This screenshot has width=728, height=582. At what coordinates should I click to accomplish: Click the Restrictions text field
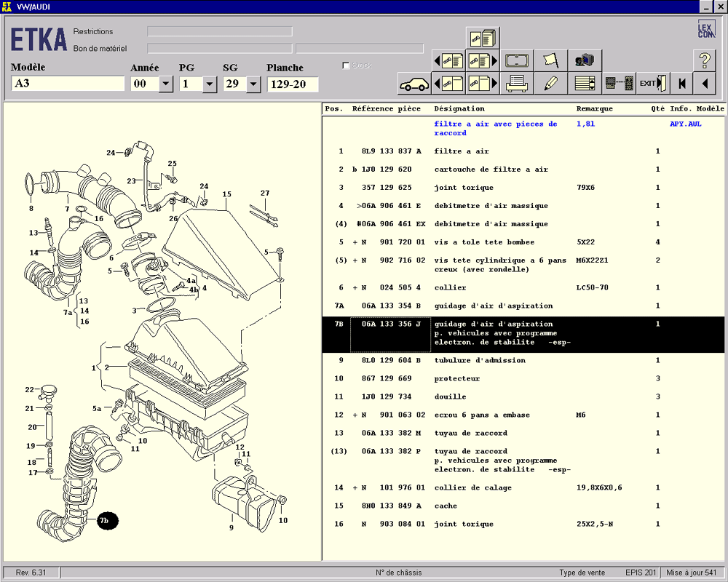tap(219, 31)
